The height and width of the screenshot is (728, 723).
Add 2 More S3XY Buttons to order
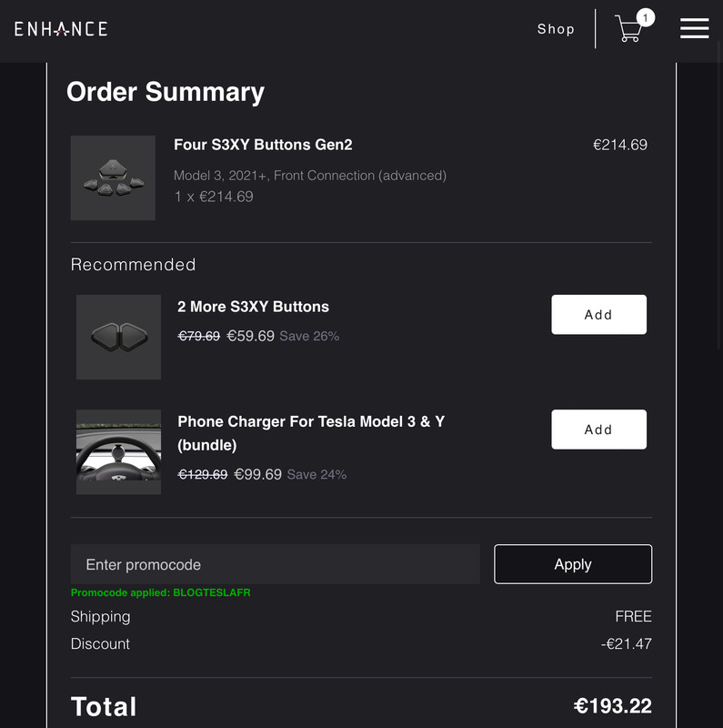(598, 314)
